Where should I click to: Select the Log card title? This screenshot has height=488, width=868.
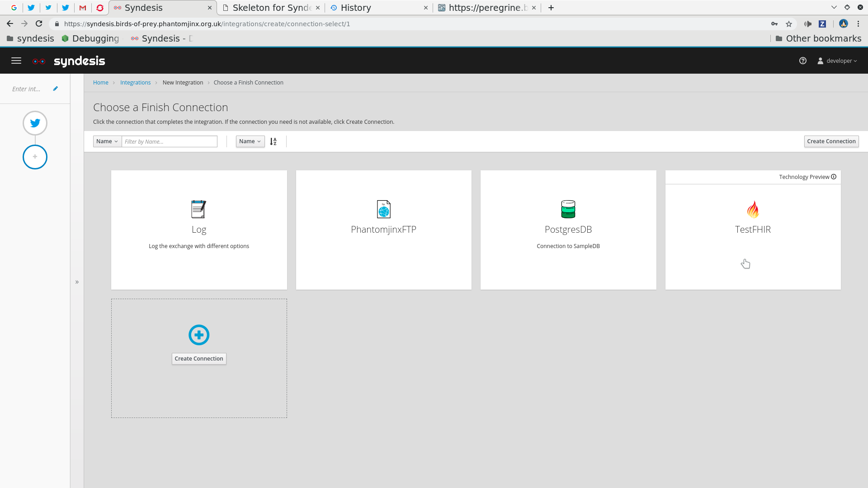pos(199,230)
